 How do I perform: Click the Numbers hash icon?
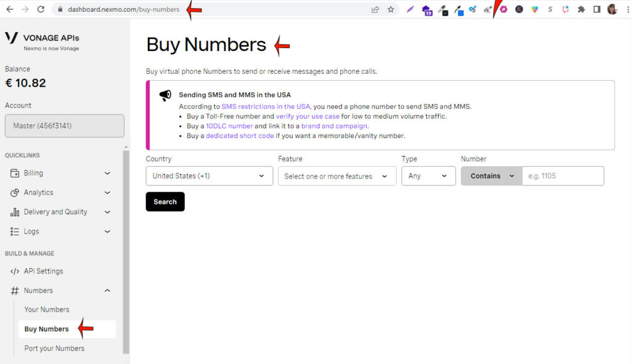[x=15, y=290]
